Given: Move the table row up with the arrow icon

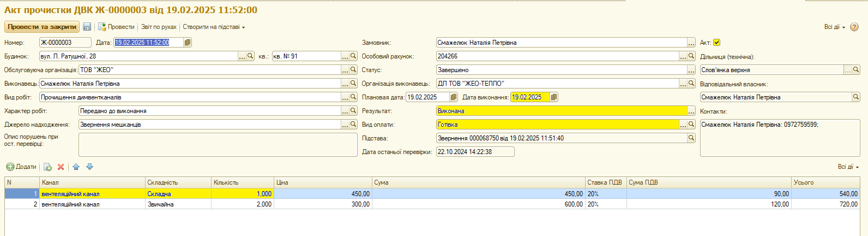Looking at the screenshot, I should click(76, 167).
